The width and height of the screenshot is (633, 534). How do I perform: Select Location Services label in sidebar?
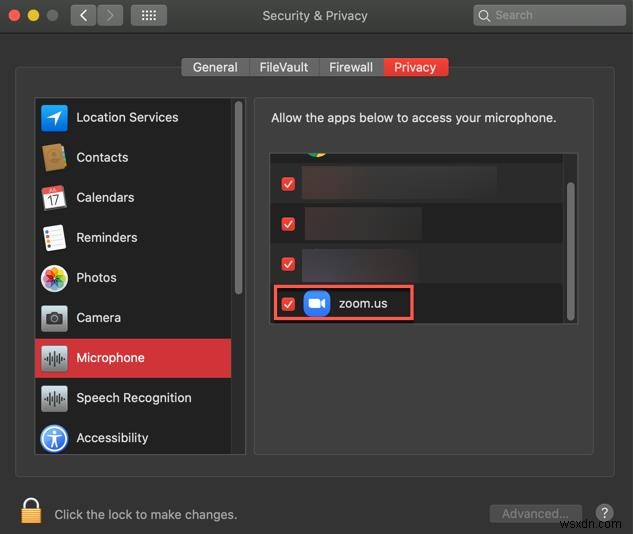[127, 117]
